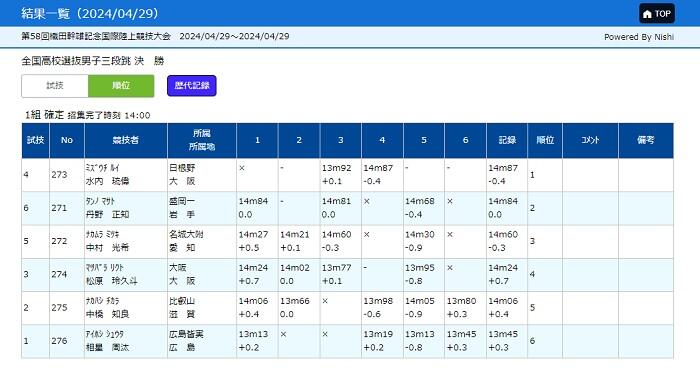Click athlete name 松原 玲久斗
Screen dimensions: 700x381
point(112,281)
